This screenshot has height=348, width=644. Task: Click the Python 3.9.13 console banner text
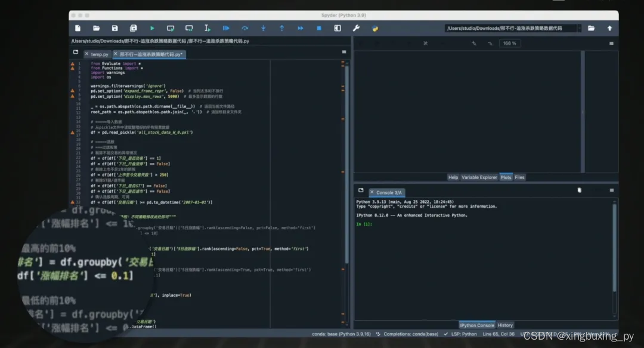click(405, 202)
